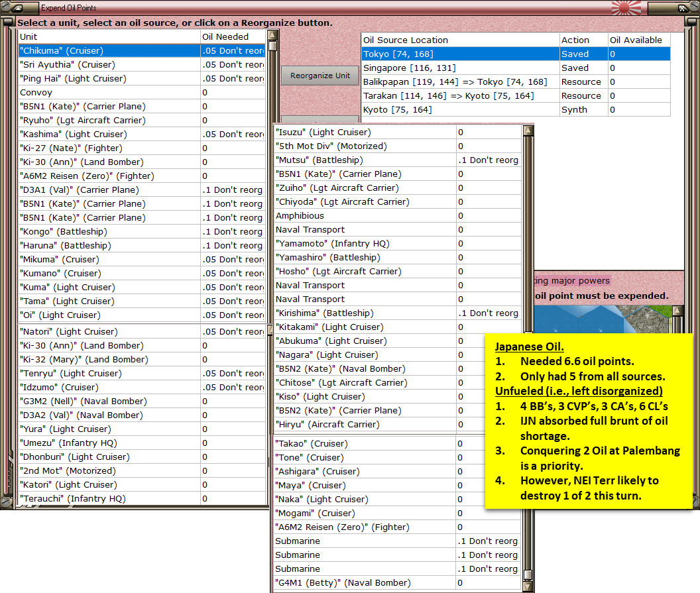This screenshot has width=700, height=593.
Task: Select the Amphibious unit row
Action: [x=397, y=215]
